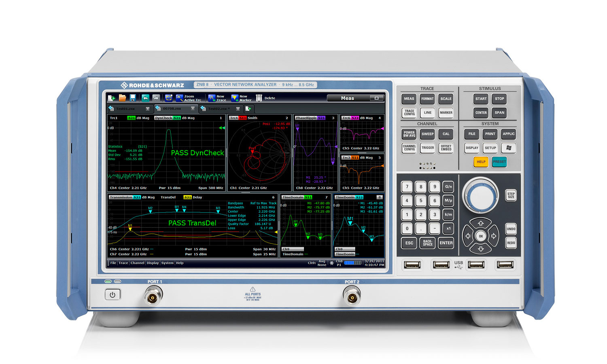
Task: Push the OFFSET EMBED key
Action: [x=446, y=148]
